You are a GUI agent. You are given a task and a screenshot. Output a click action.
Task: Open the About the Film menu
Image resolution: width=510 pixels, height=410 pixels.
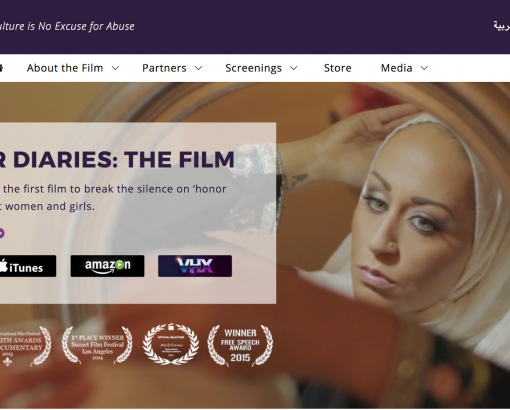point(65,68)
